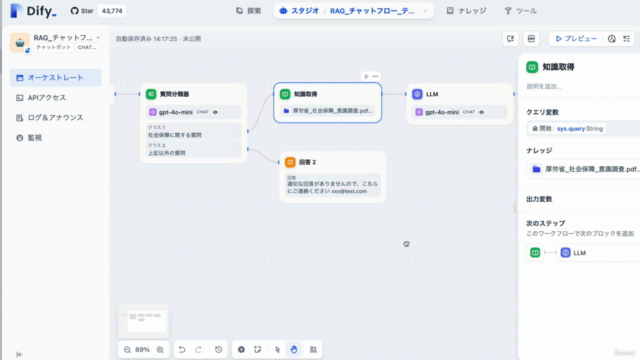The image size is (640, 360).
Task: Select the 質問分類器 node
Action: (193, 123)
